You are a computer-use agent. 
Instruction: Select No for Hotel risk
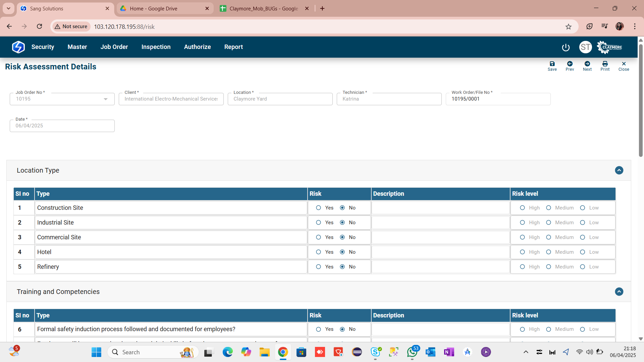click(342, 252)
